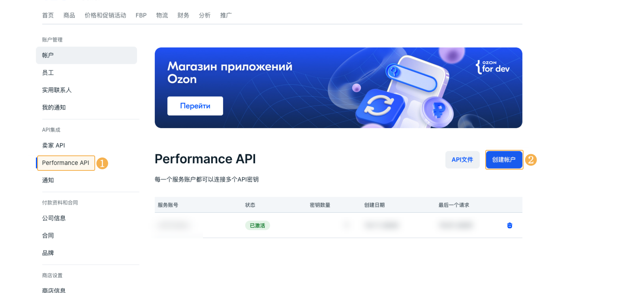This screenshot has height=293, width=644.
Task: Go to the FBP menu
Action: [x=141, y=15]
